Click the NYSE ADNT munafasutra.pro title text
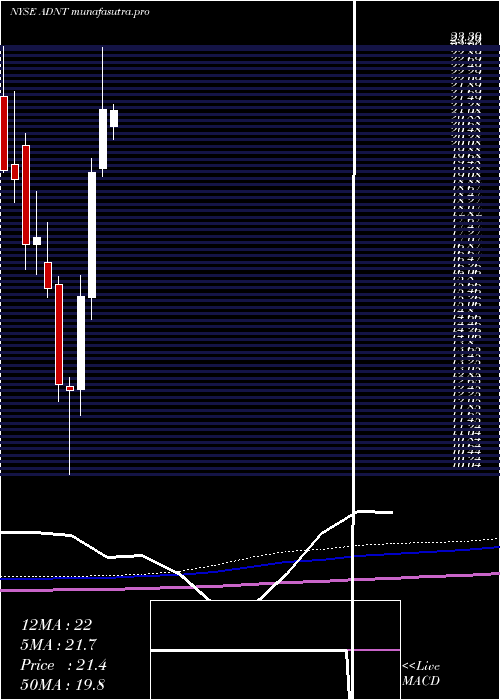The width and height of the screenshot is (500, 700). pos(79,12)
